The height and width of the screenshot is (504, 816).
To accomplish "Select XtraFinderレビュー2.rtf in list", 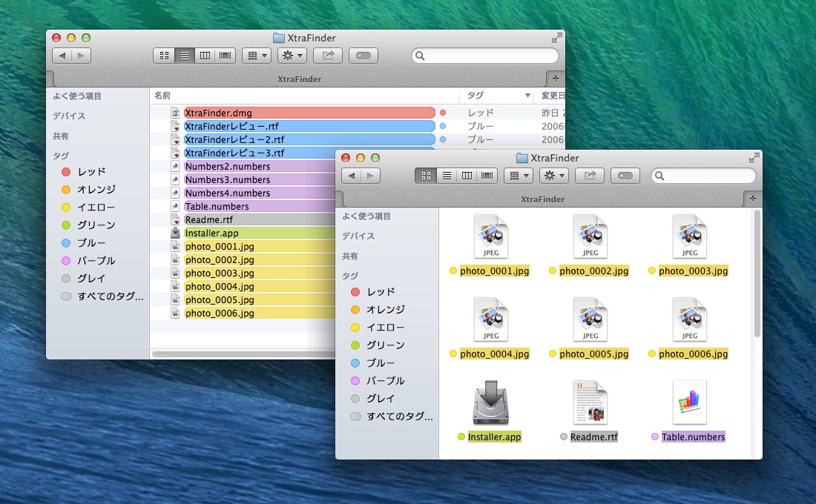I will pyautogui.click(x=309, y=139).
